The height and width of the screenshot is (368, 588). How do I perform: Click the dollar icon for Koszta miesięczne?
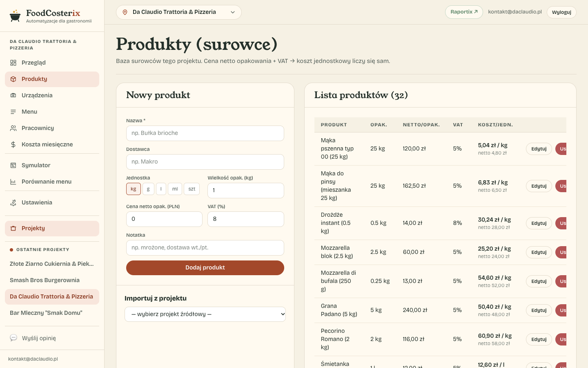coord(13,144)
